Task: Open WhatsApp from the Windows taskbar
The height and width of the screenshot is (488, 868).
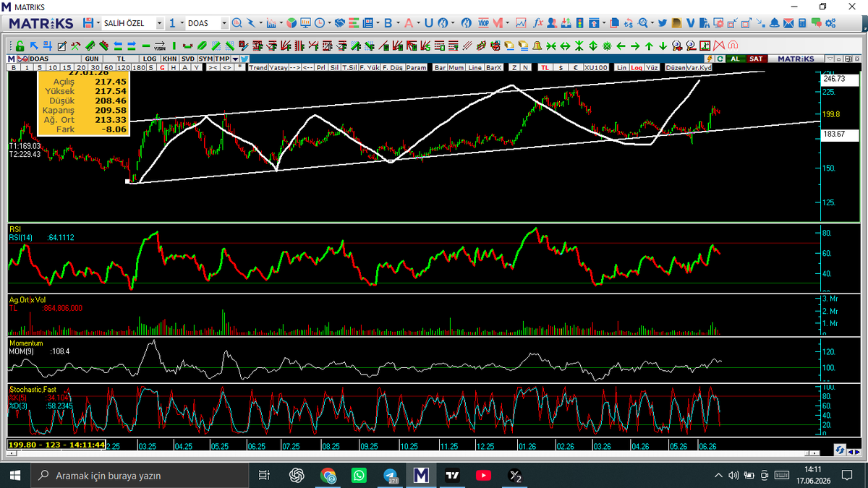Action: pos(359,476)
